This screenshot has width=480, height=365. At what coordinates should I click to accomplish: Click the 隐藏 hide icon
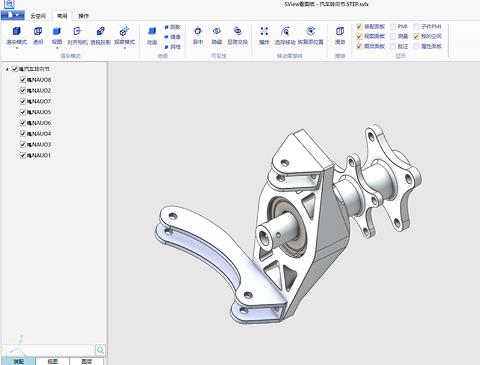pyautogui.click(x=217, y=31)
